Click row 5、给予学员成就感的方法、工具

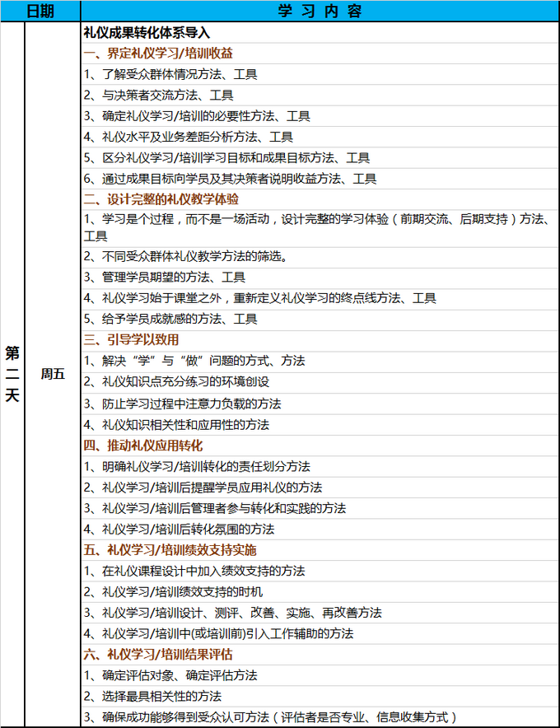click(170, 319)
